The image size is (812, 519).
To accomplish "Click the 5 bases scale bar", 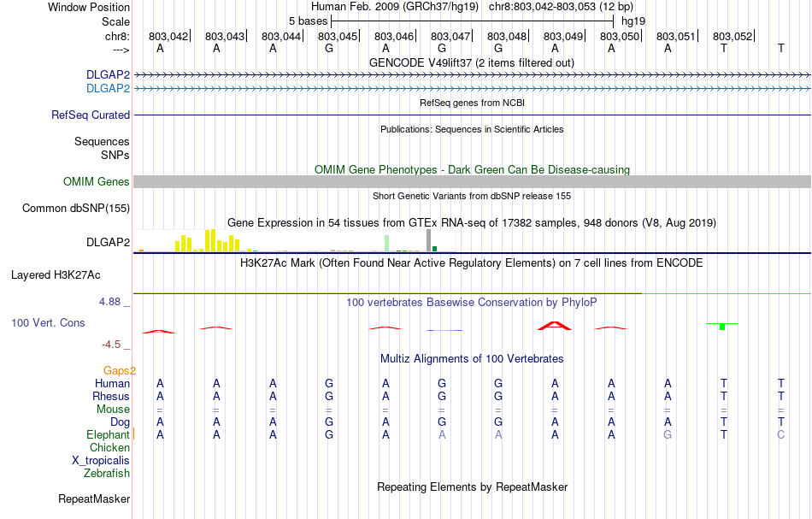I will pos(472,21).
